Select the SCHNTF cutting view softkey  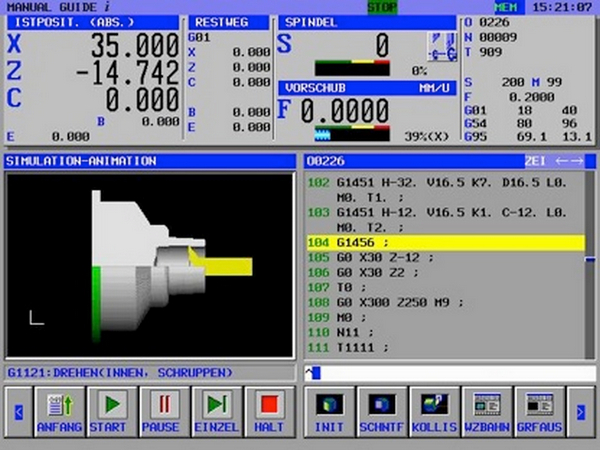(382, 411)
